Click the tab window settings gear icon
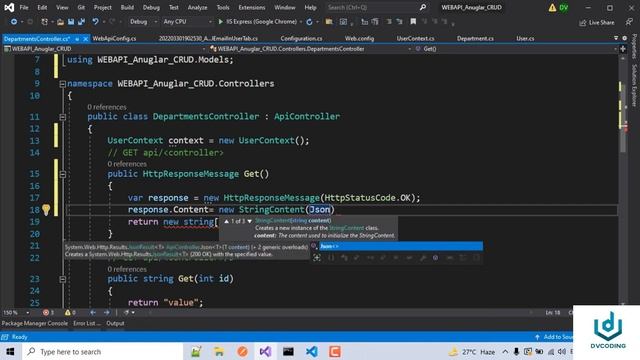Image resolution: width=640 pixels, height=360 pixels. (x=624, y=38)
